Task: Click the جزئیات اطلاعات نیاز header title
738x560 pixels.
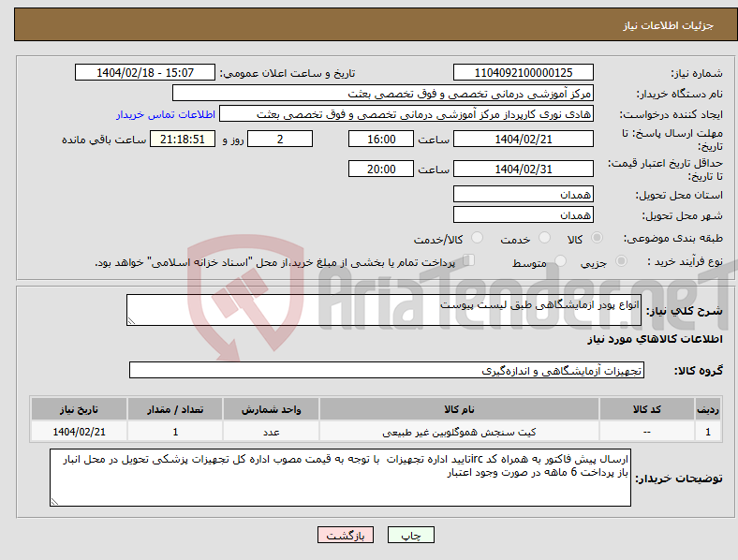Action: click(669, 25)
